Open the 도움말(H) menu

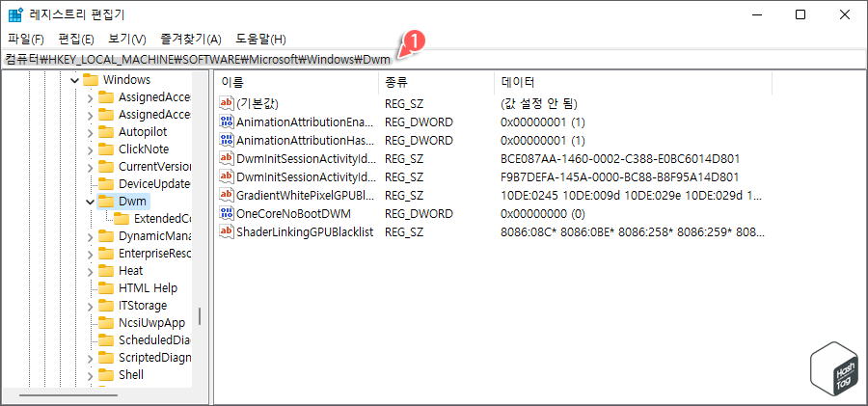click(260, 40)
